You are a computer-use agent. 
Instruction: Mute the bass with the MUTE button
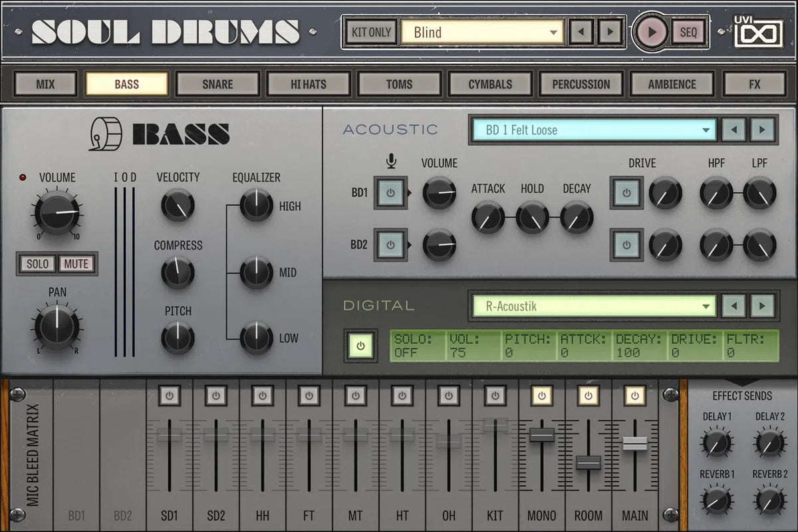pyautogui.click(x=76, y=264)
